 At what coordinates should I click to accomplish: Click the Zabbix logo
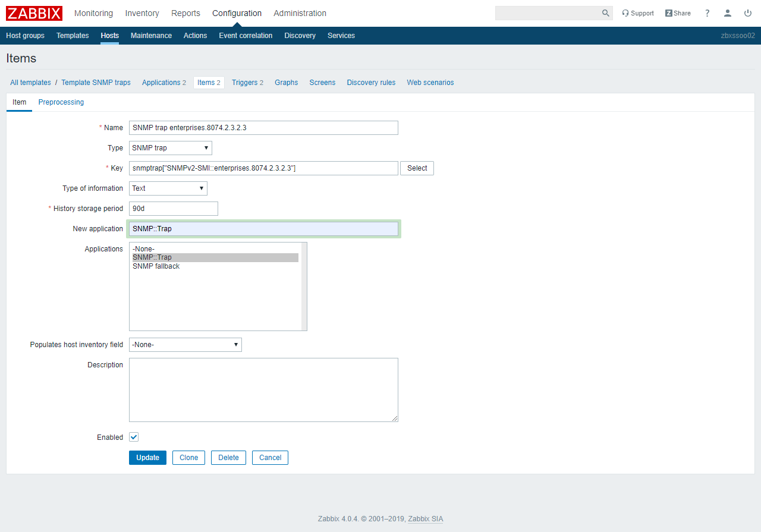point(34,13)
